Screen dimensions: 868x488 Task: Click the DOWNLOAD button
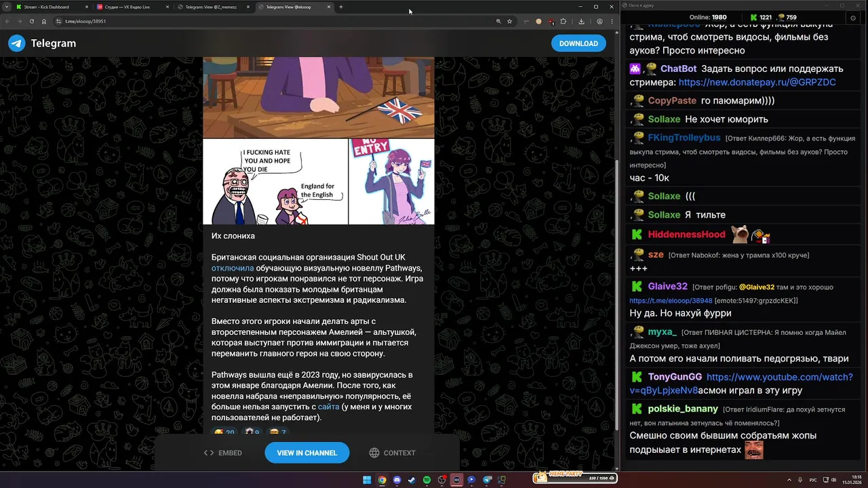[x=578, y=43]
